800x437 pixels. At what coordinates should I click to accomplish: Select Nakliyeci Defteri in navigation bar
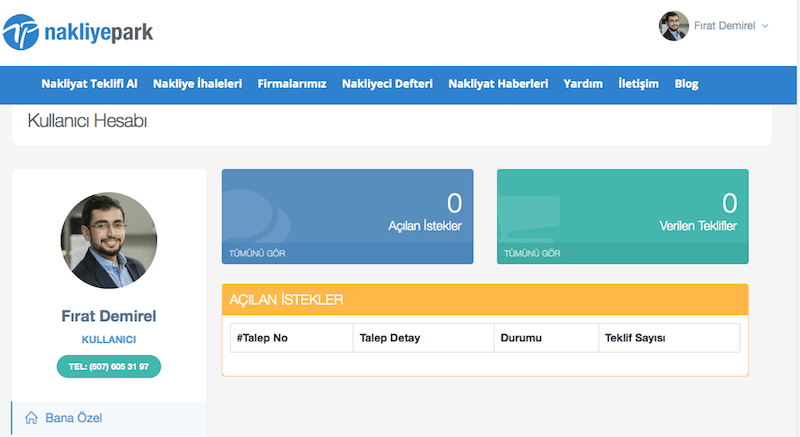[387, 84]
